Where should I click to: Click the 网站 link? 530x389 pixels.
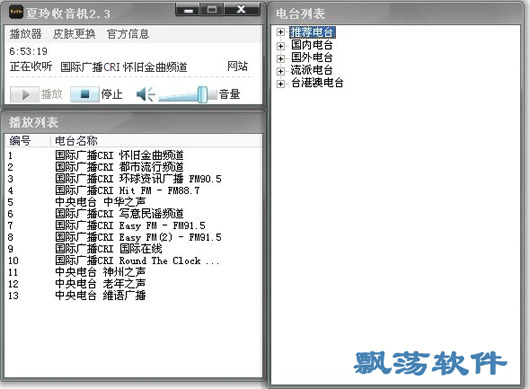point(237,66)
